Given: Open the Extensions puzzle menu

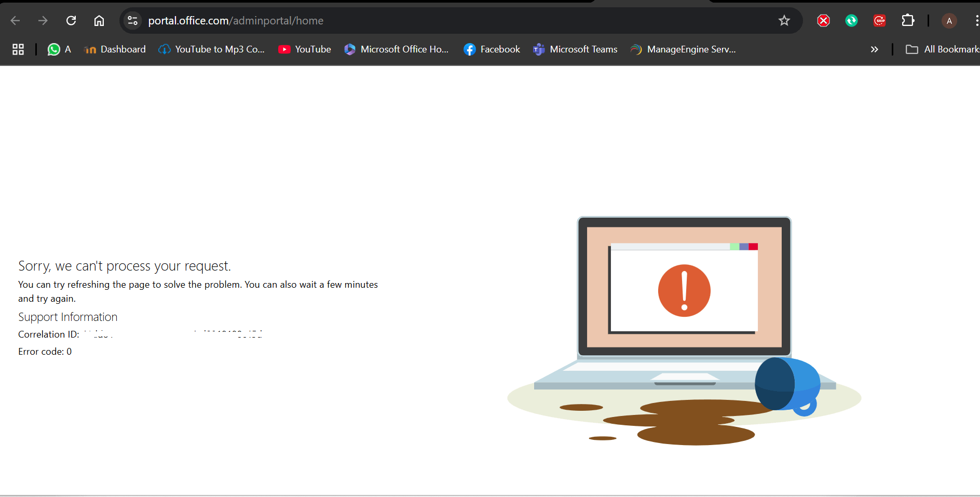Looking at the screenshot, I should (x=908, y=21).
